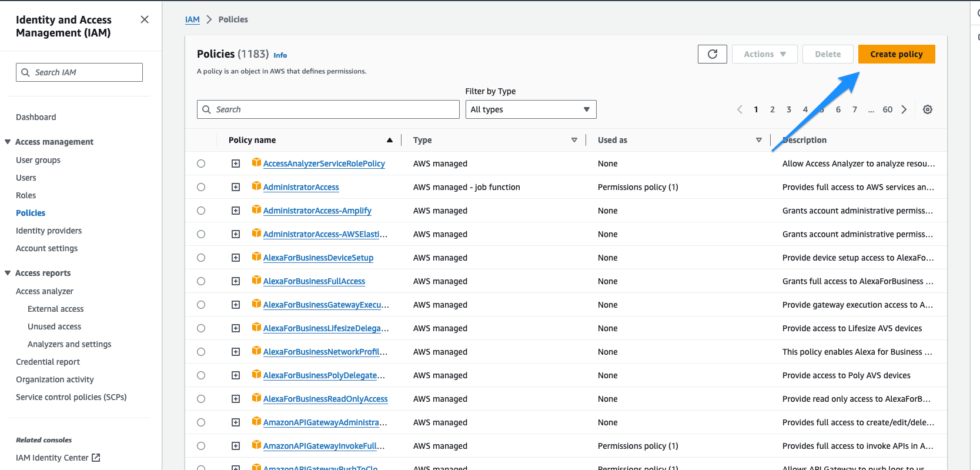Click breadcrumb chevron after IAM

click(209, 19)
